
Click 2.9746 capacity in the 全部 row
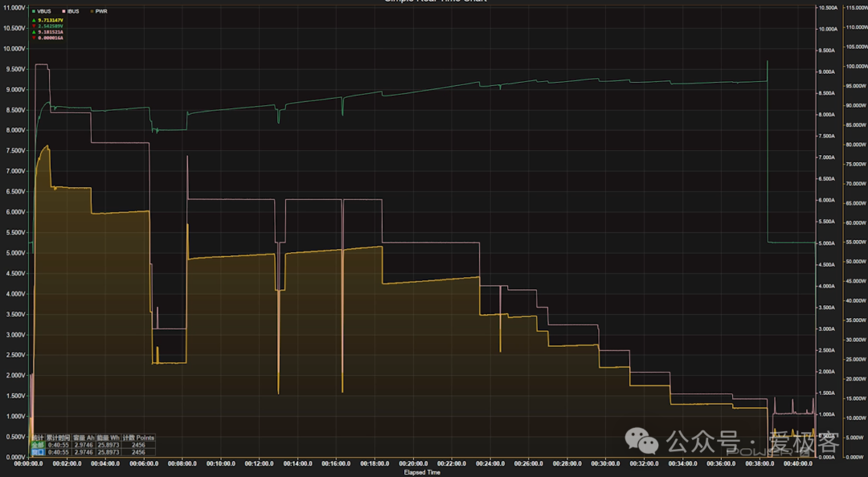pyautogui.click(x=84, y=445)
